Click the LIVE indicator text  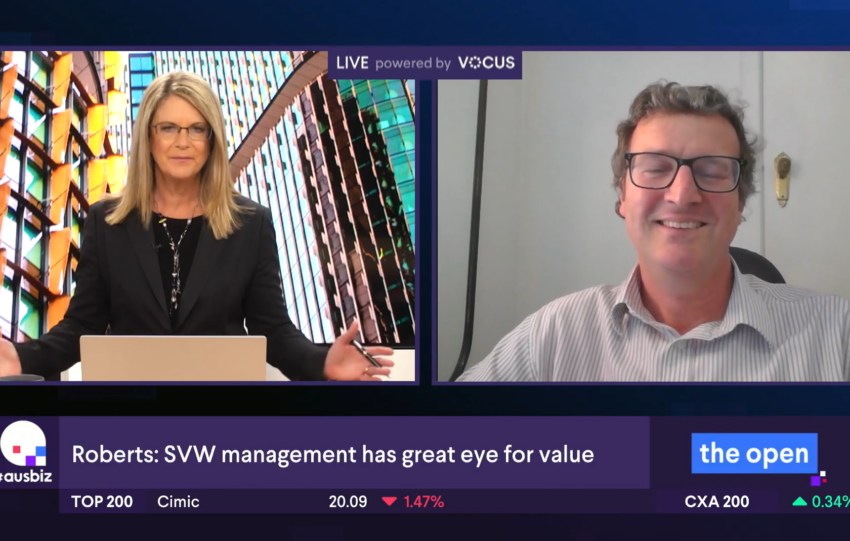(x=352, y=63)
